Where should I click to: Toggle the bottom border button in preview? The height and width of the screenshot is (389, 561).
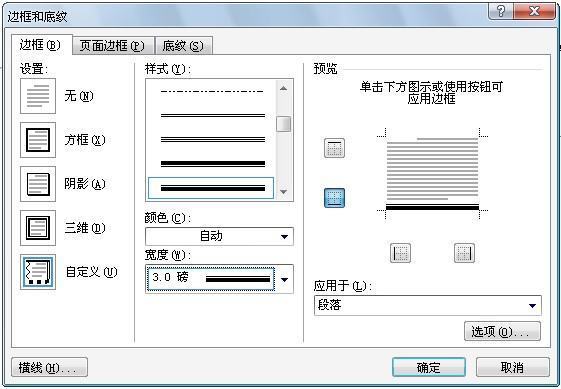pyautogui.click(x=334, y=198)
